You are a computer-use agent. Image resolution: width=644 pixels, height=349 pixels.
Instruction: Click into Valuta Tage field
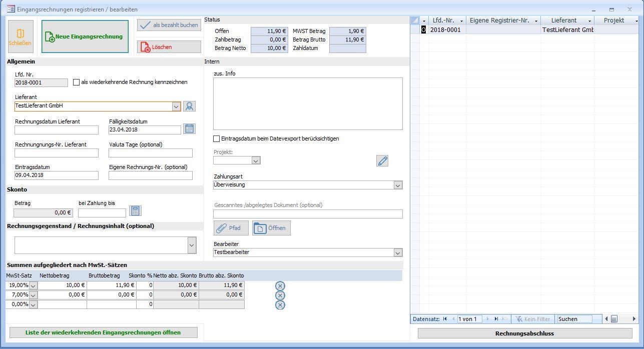click(151, 153)
